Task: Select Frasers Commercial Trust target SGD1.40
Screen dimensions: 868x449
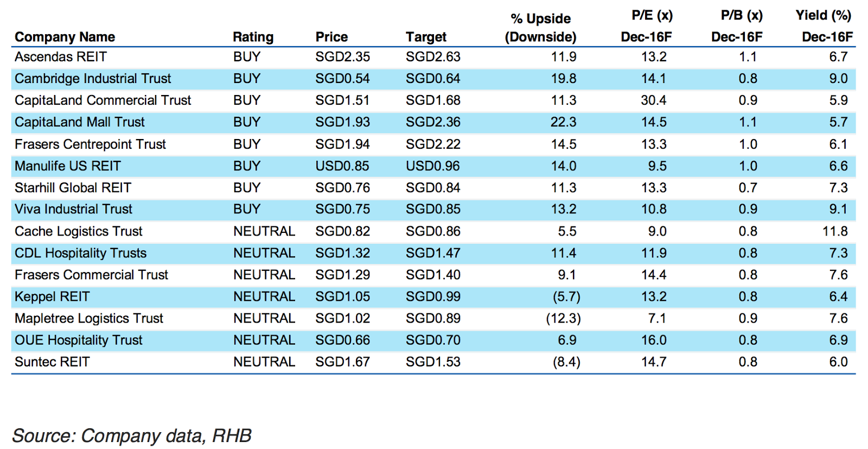Action: (433, 275)
